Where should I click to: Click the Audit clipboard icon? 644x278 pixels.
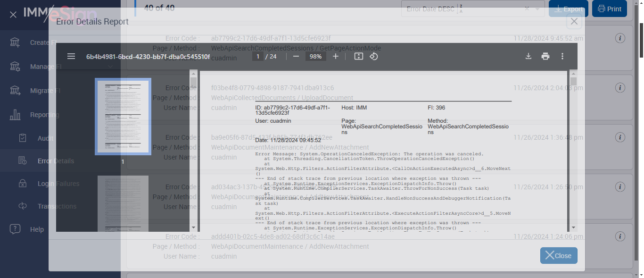tap(23, 138)
